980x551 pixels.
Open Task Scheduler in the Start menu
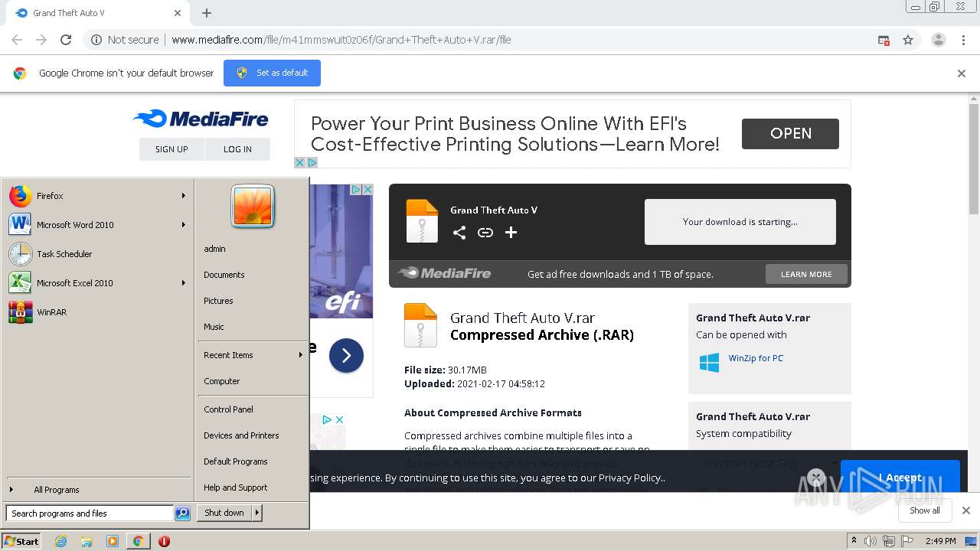click(98, 254)
